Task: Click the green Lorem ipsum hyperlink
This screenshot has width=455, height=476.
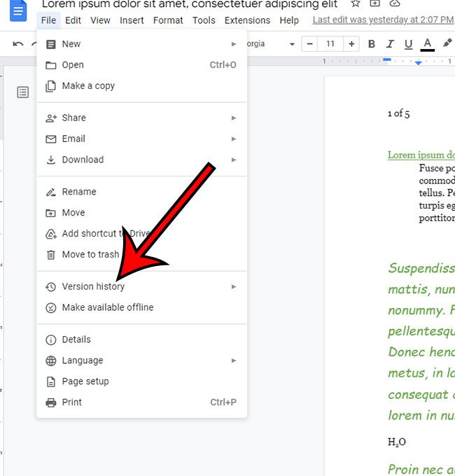Action: (421, 155)
